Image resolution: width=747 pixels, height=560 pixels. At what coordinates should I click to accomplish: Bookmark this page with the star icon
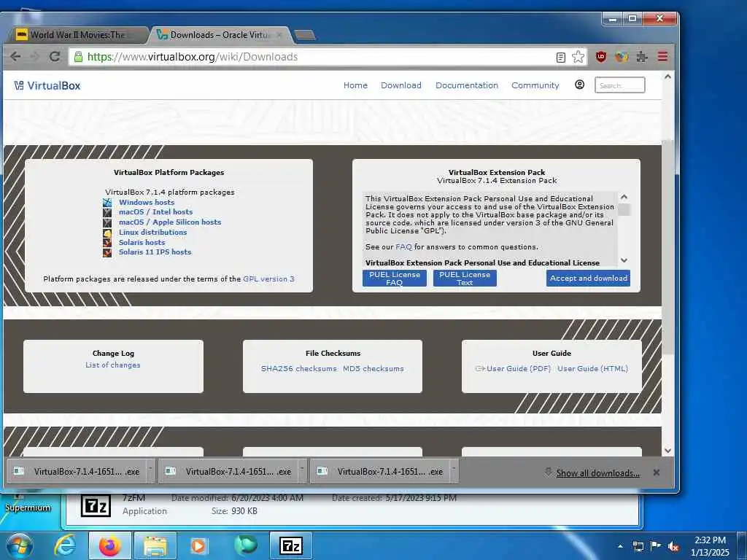(x=578, y=57)
